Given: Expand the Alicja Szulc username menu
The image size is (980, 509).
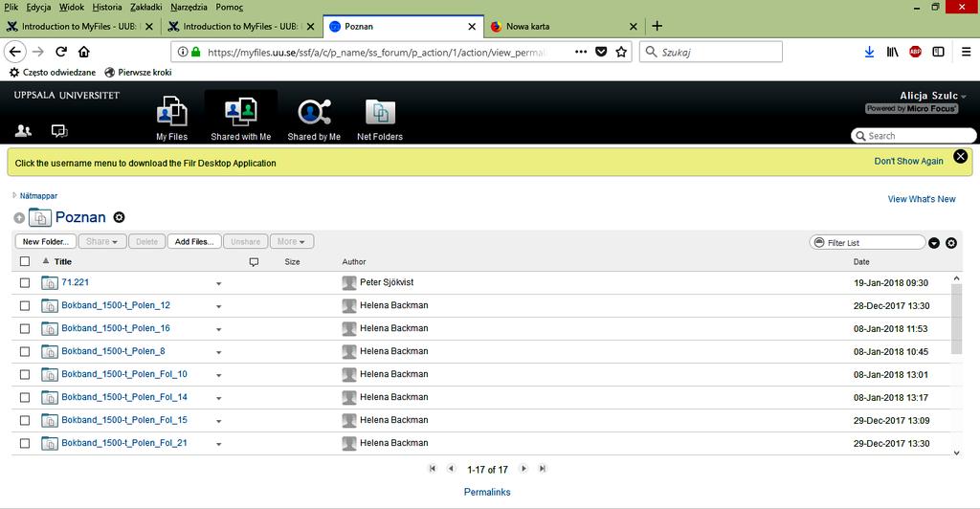Looking at the screenshot, I should click(x=932, y=96).
